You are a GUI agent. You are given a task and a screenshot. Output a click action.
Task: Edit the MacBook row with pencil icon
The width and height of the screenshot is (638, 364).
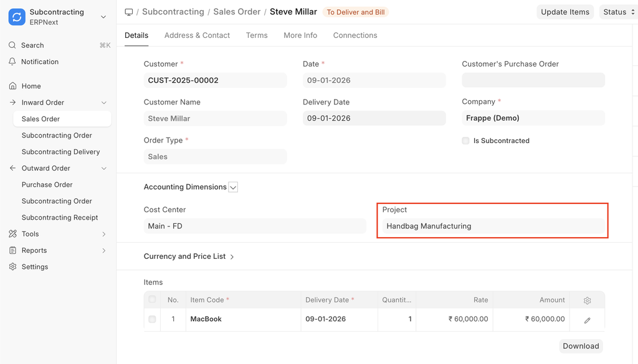587,320
